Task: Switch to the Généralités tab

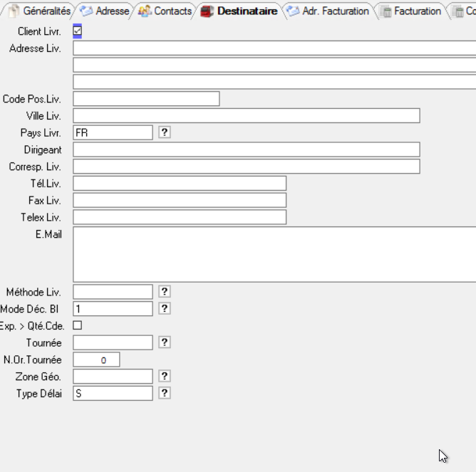Action: coord(40,11)
